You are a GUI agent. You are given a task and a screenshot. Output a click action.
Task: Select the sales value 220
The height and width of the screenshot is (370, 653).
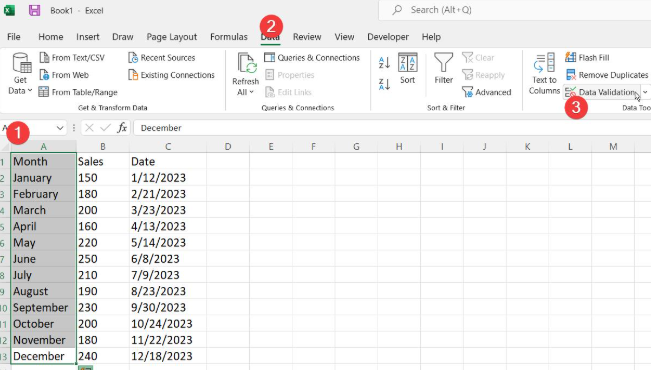click(102, 242)
